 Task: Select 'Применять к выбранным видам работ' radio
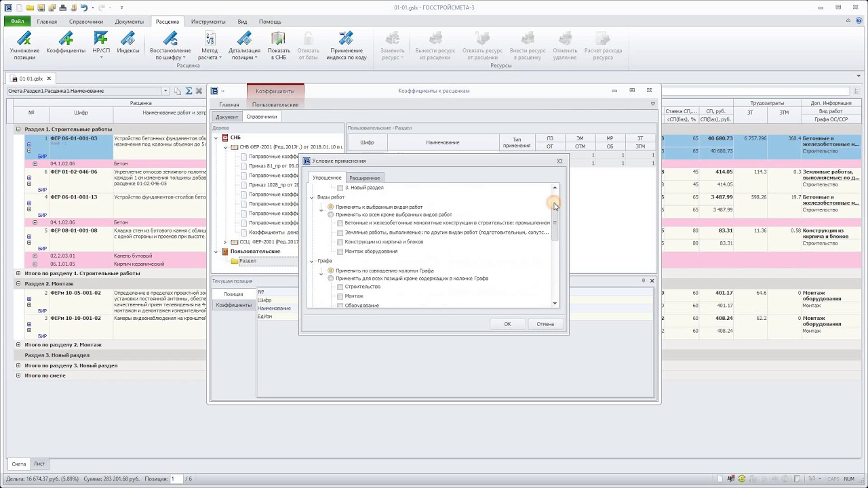[x=331, y=207]
